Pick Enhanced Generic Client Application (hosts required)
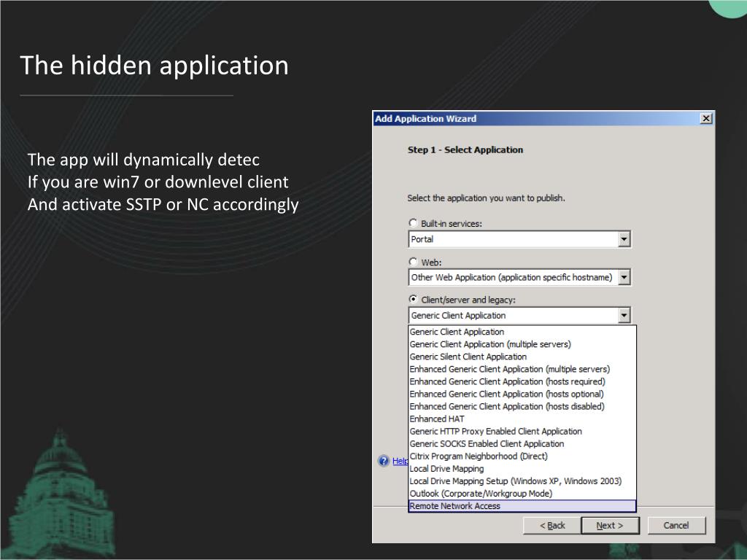Viewport: 747px width, 560px height. click(x=522, y=381)
